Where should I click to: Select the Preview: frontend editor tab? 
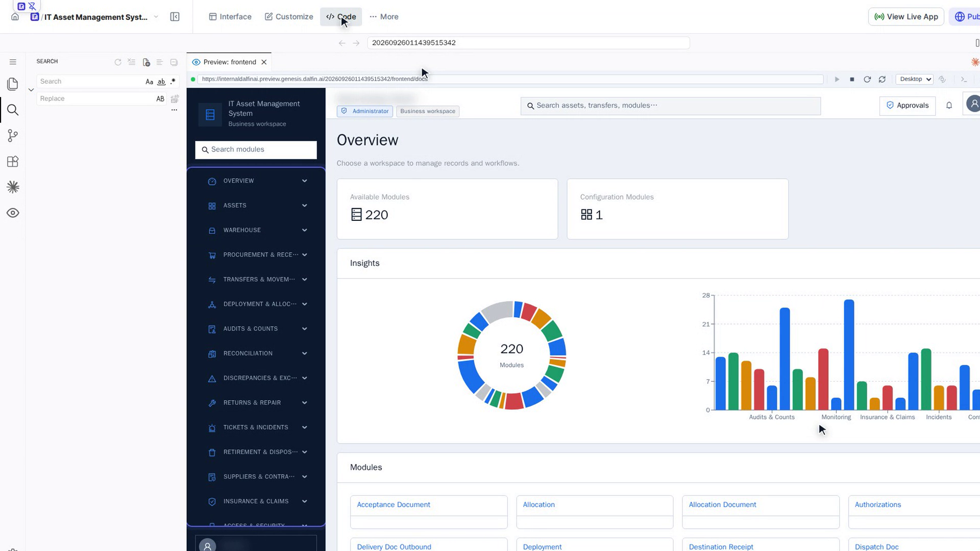[x=229, y=62]
